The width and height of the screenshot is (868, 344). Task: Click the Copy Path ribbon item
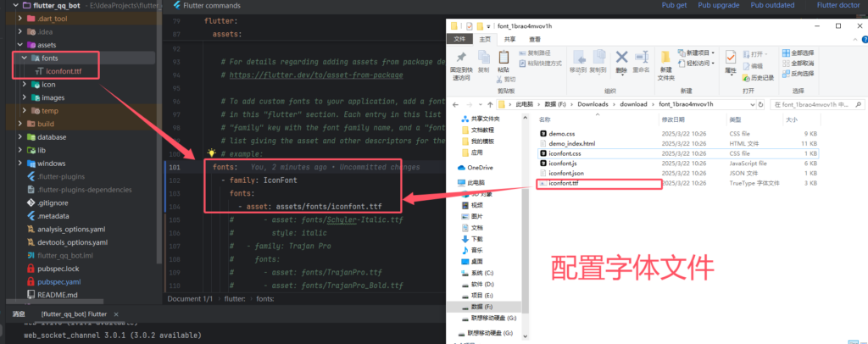point(535,53)
